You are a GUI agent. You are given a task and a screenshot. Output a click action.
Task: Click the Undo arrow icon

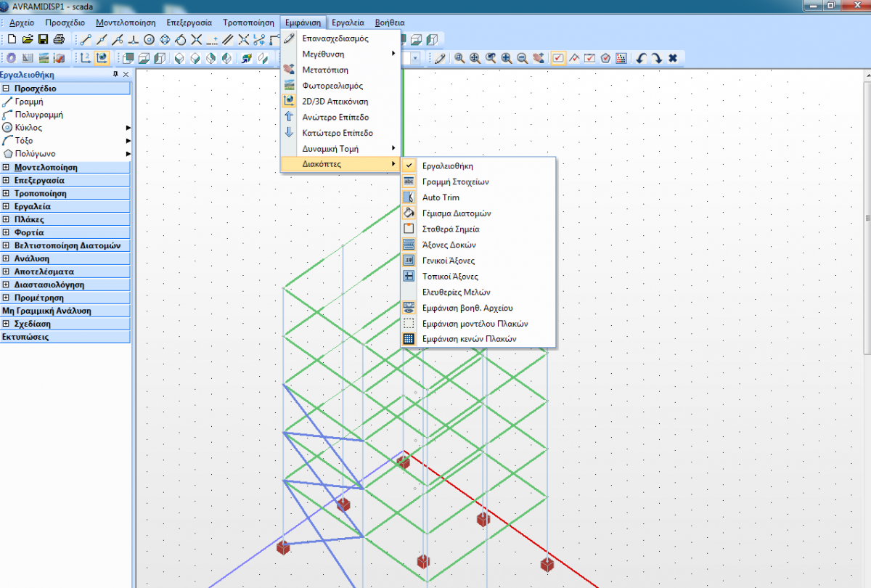pyautogui.click(x=641, y=58)
